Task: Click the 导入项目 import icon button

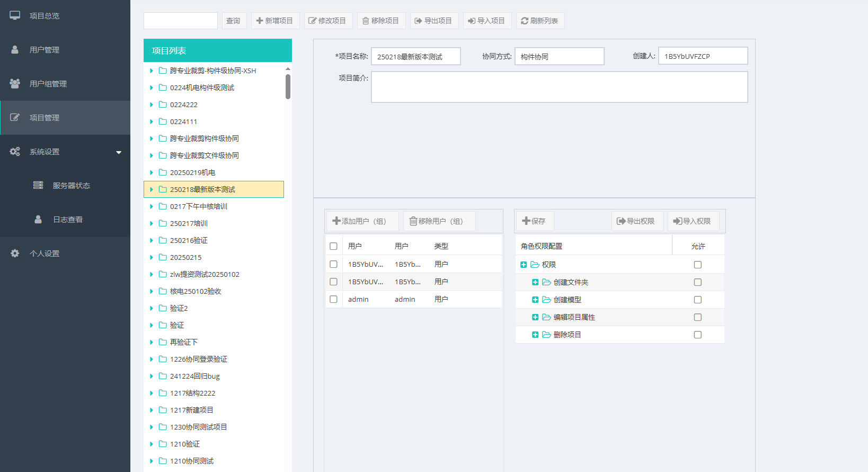Action: pyautogui.click(x=487, y=21)
